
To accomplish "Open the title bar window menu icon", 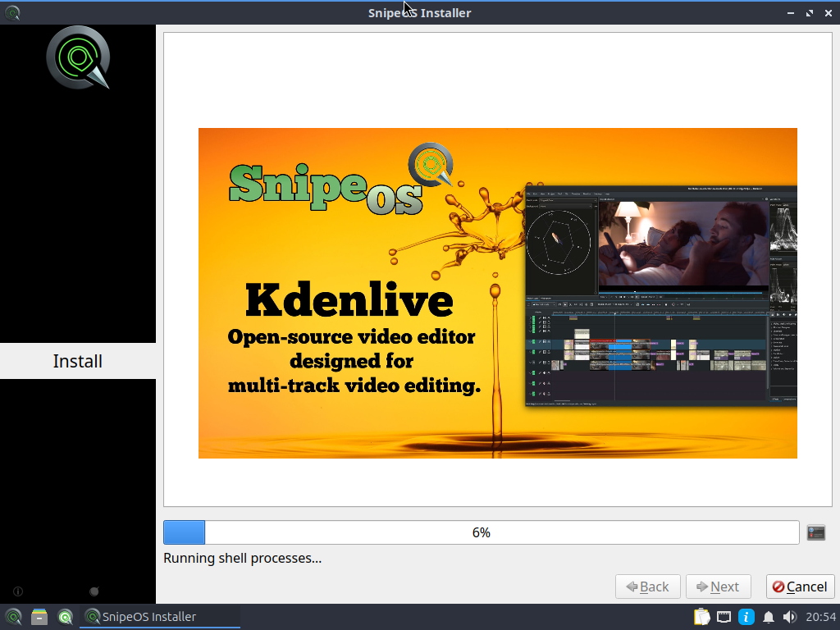I will click(12, 12).
